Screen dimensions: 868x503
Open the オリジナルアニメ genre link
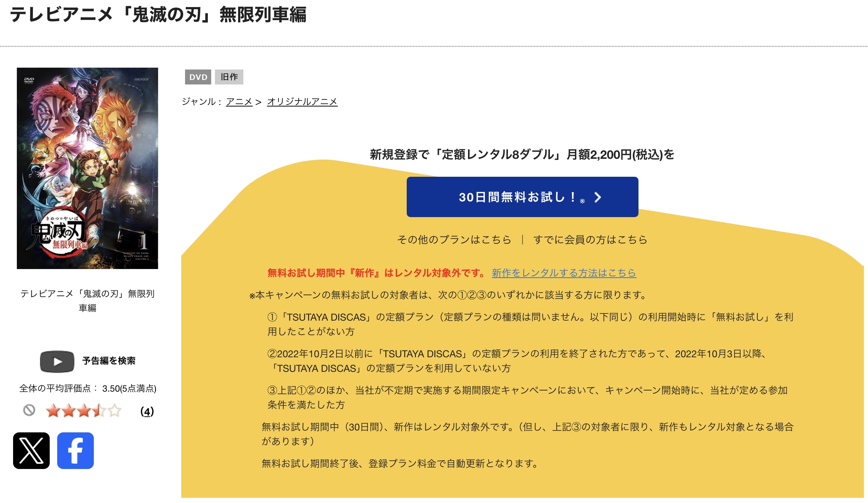point(302,102)
